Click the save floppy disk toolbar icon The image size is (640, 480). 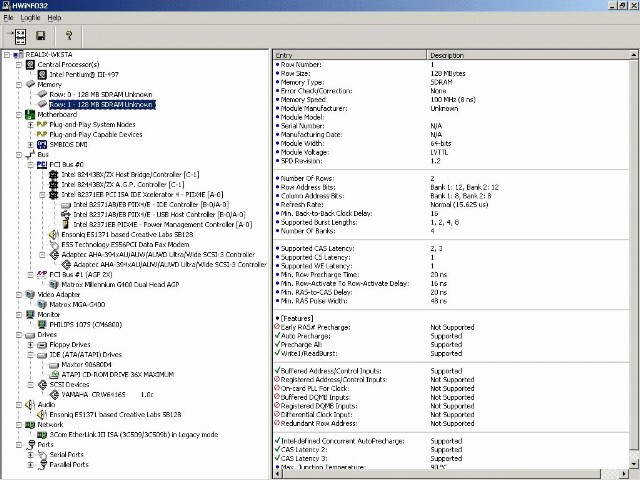click(40, 36)
